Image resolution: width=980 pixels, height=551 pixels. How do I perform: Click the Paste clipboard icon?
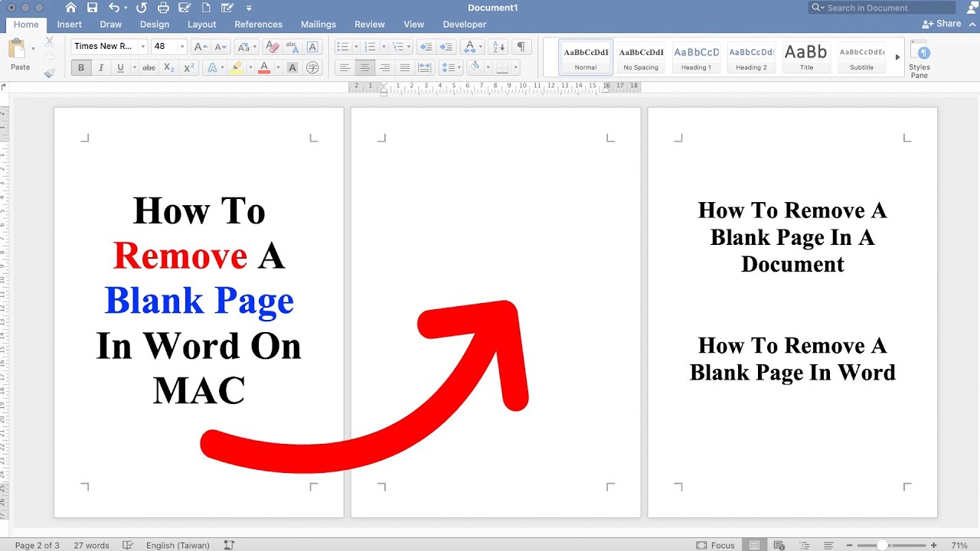click(x=18, y=49)
